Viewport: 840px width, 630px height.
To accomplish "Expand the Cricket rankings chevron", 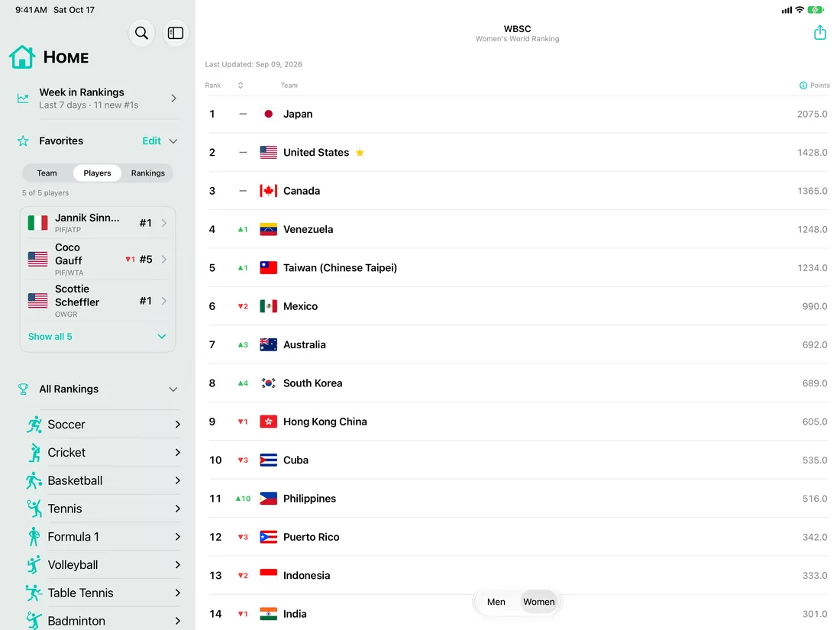I will (178, 453).
